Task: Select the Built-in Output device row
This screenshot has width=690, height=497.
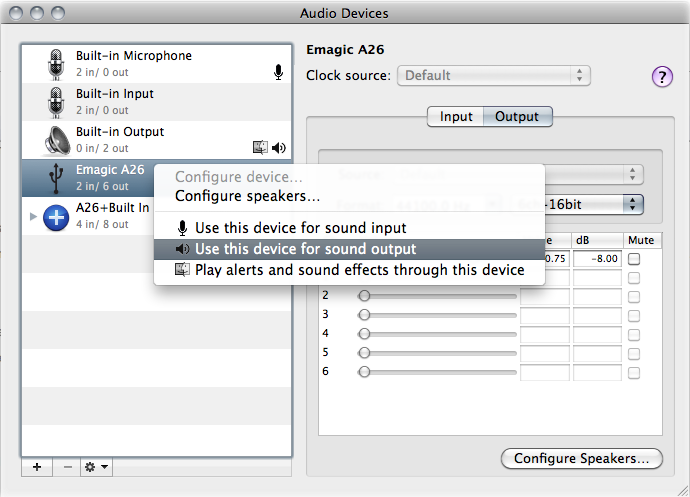Action: pyautogui.click(x=157, y=140)
